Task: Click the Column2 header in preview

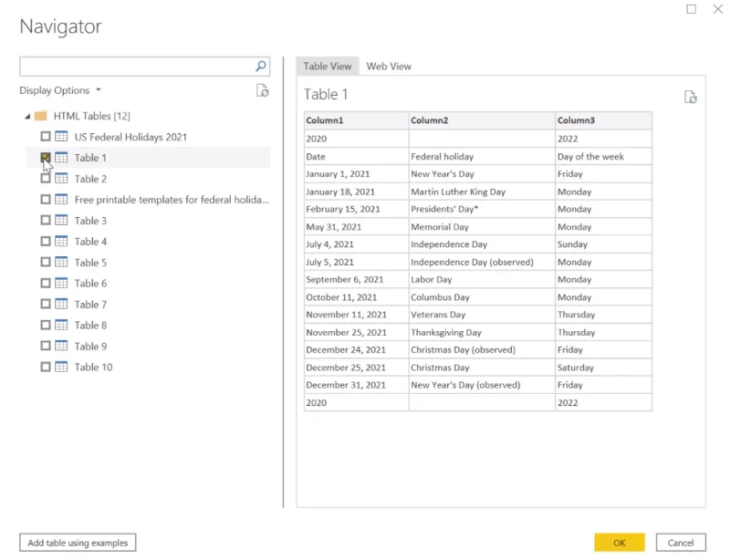Action: (482, 120)
